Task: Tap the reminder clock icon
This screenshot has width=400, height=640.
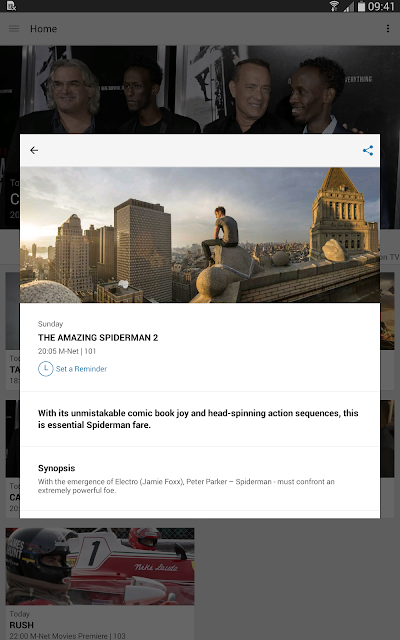Action: [x=45, y=369]
